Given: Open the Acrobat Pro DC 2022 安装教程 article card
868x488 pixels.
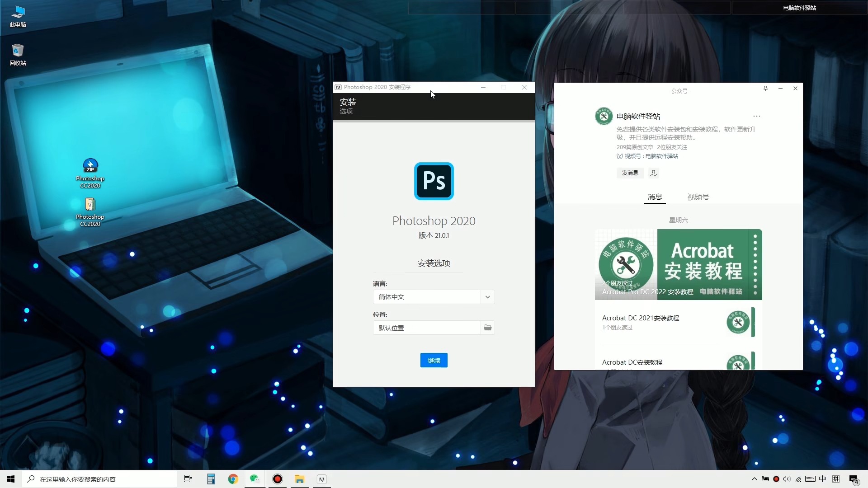Looking at the screenshot, I should click(x=678, y=264).
